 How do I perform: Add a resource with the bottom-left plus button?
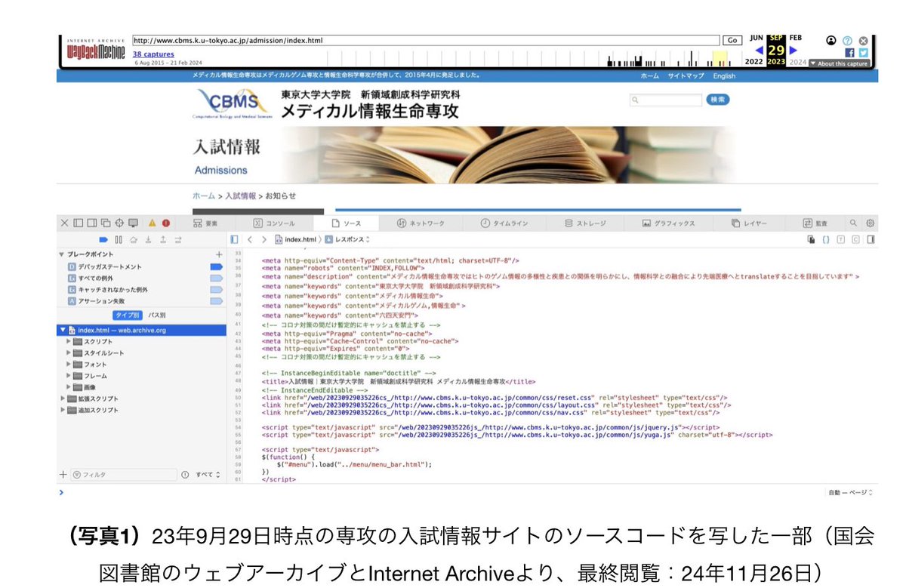(63, 475)
